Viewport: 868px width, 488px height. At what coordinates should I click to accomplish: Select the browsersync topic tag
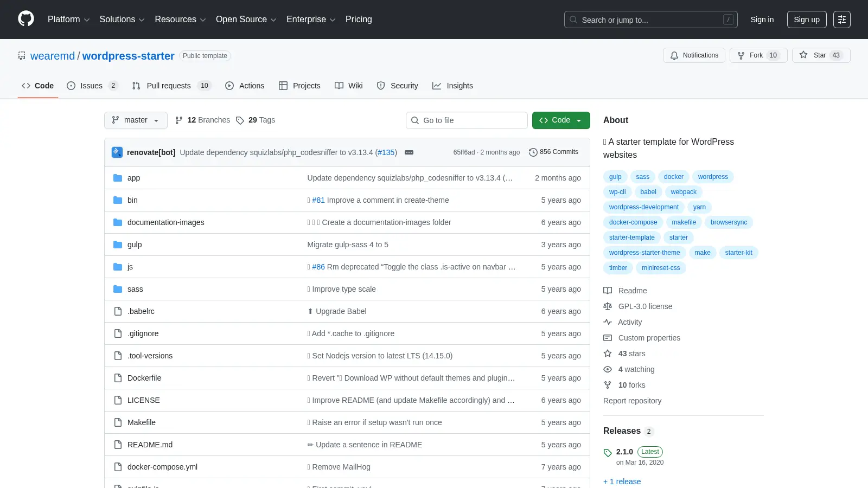729,222
